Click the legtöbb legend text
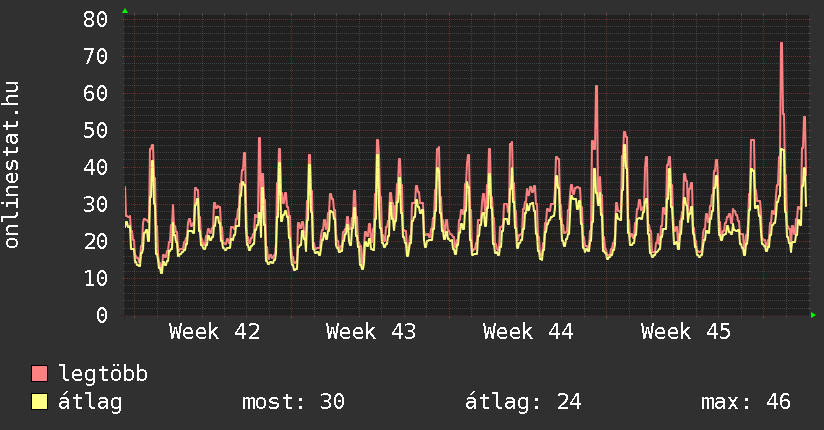 [103, 374]
